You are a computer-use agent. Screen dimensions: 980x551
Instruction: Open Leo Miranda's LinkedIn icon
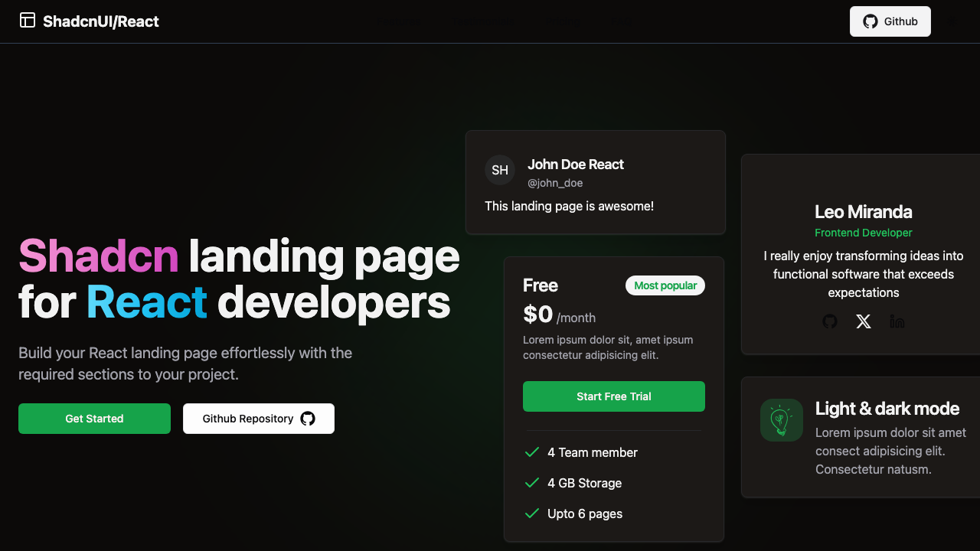coord(897,321)
